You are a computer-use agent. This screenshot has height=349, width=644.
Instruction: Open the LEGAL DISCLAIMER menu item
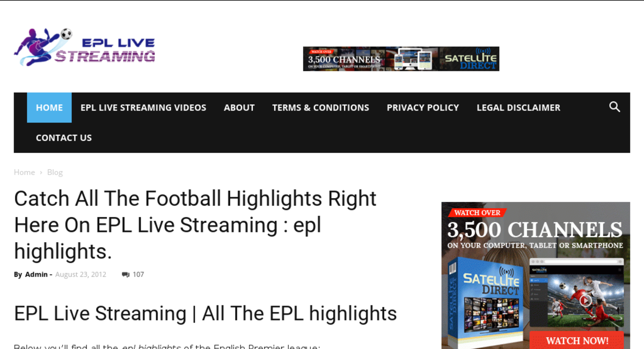click(x=518, y=107)
